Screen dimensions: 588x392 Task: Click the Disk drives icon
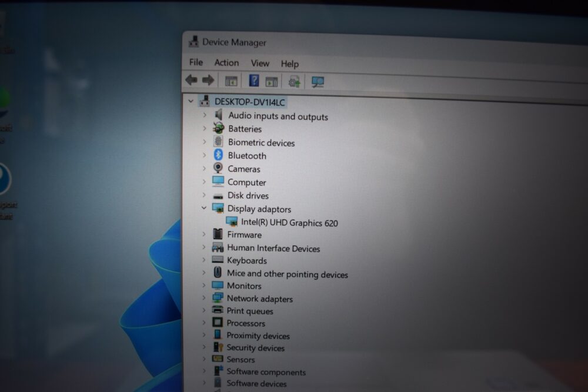click(x=218, y=196)
